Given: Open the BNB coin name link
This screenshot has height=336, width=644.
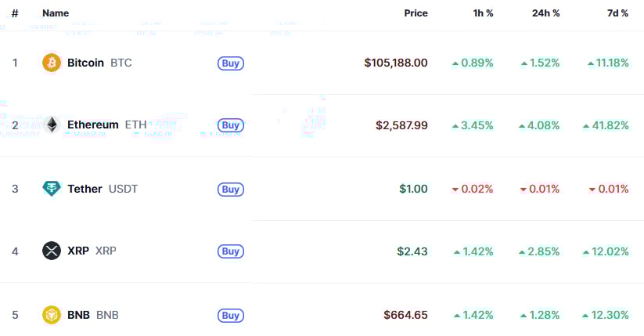Looking at the screenshot, I should coord(78,315).
